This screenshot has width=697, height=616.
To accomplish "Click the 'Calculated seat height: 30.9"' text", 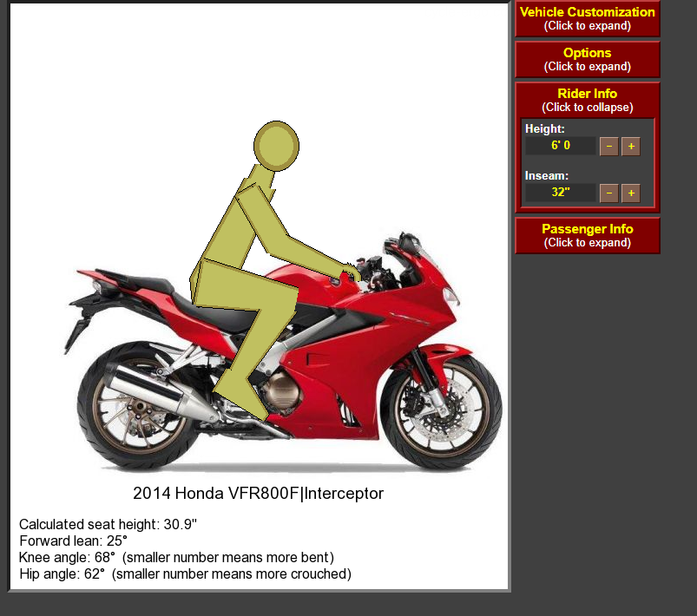I will point(108,524).
